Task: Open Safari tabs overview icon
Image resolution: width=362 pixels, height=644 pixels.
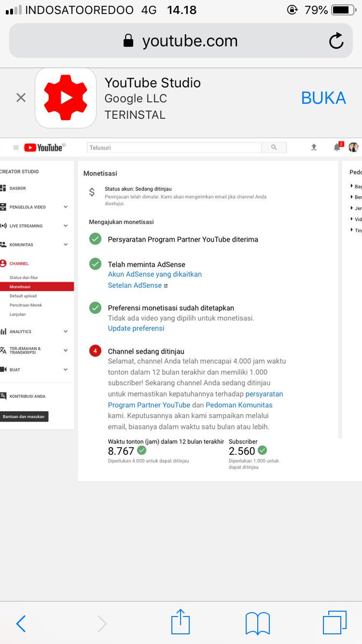Action: tap(335, 623)
